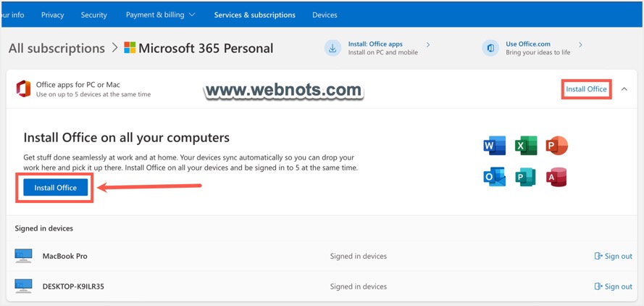Select the MacBook Pro device name
Screen dimensions: 644x306
coord(65,256)
